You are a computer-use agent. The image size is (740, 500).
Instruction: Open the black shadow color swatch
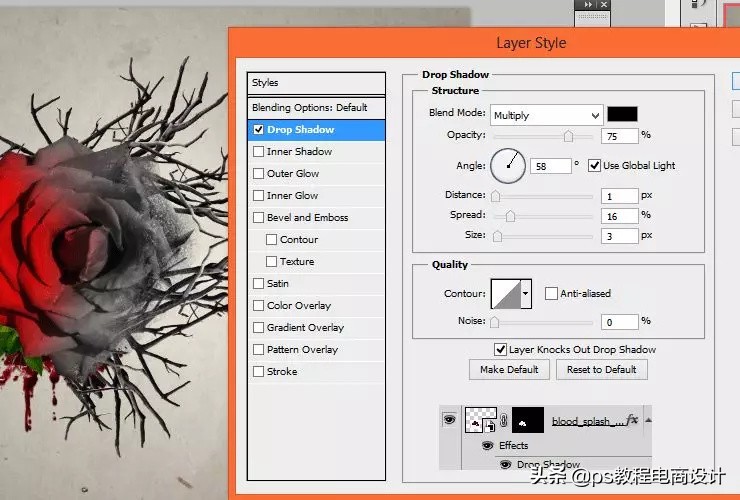[622, 114]
